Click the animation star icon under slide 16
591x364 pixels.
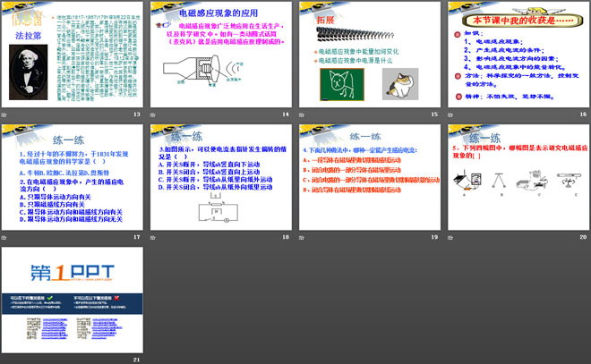[x=450, y=114]
